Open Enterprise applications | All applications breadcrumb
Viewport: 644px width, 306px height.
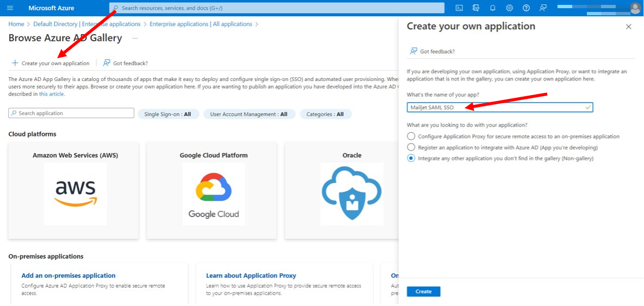coord(201,24)
